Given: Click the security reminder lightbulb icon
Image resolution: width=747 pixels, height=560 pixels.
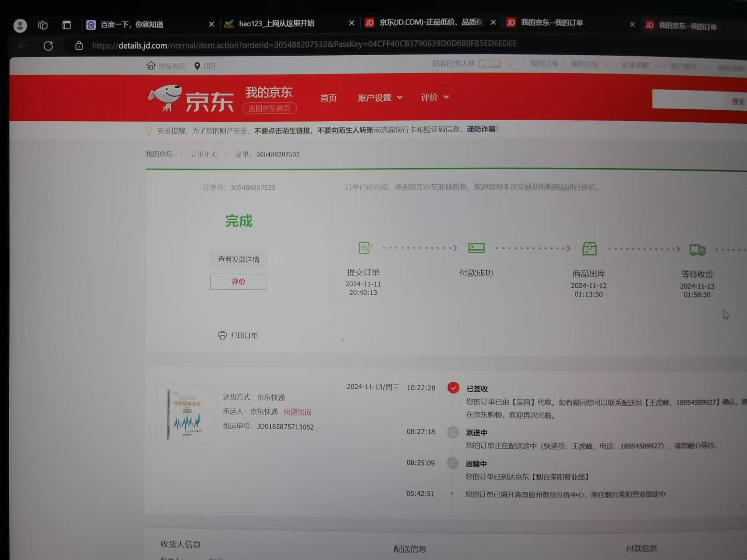Looking at the screenshot, I should pyautogui.click(x=149, y=130).
